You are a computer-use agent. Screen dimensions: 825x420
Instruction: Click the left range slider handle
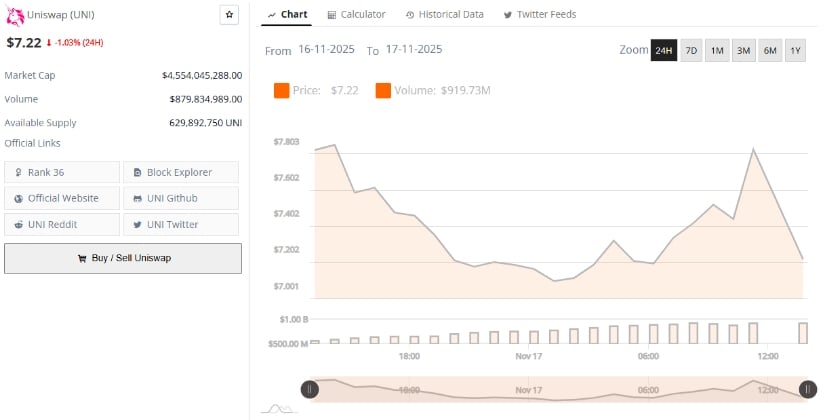click(x=310, y=389)
